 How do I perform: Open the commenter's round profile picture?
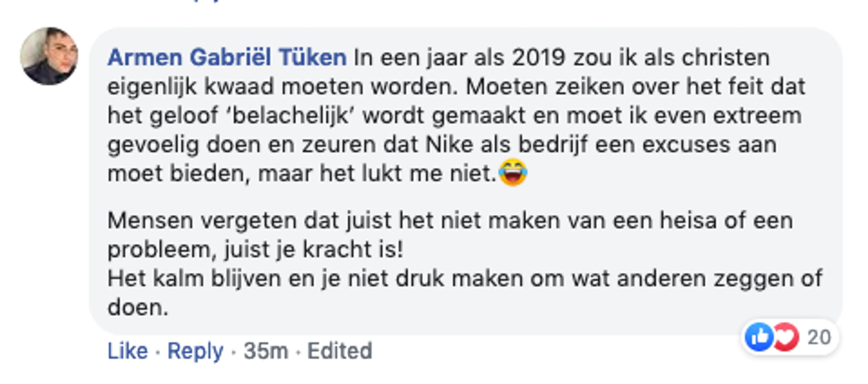[49, 56]
